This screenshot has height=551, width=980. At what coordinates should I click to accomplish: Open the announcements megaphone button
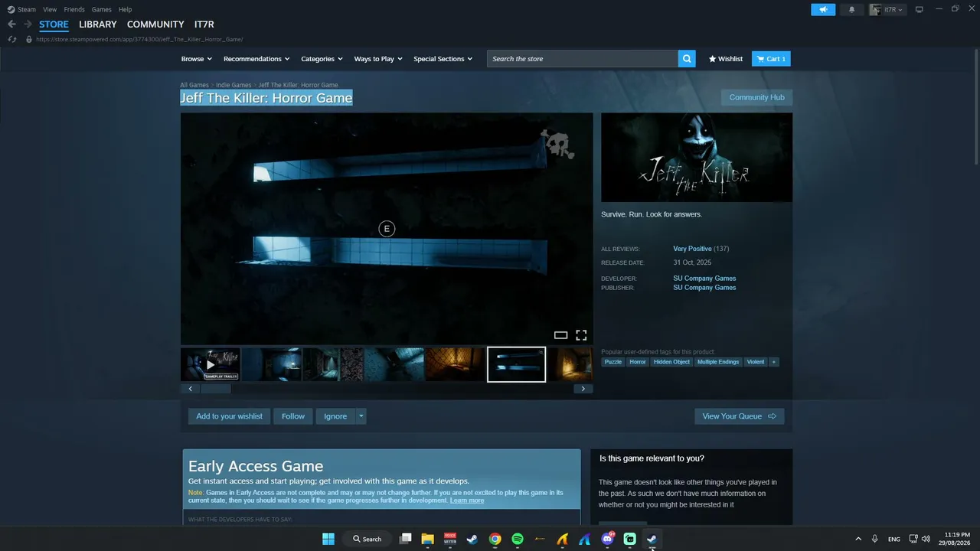pos(823,9)
